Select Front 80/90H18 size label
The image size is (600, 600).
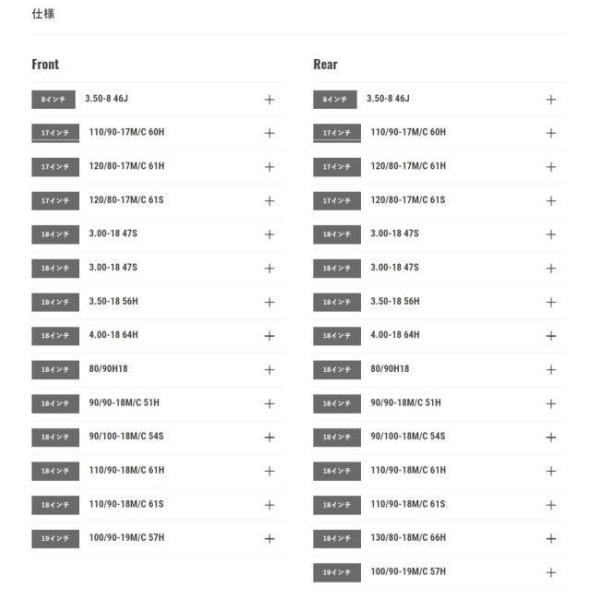(108, 369)
